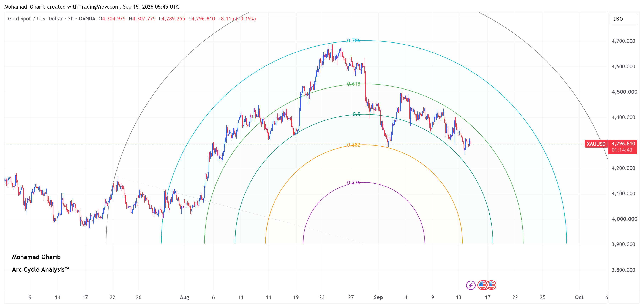Click the Gold Spot / U.S. Dollar symbol title

[x=35, y=19]
